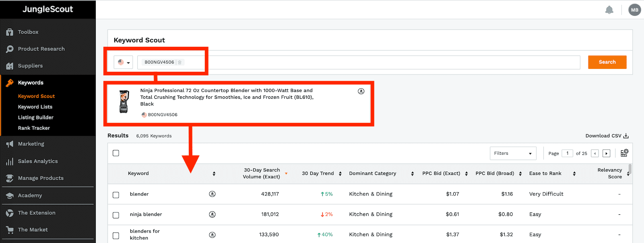Go to previous results page arrow
The image size is (644, 243).
[x=595, y=154]
